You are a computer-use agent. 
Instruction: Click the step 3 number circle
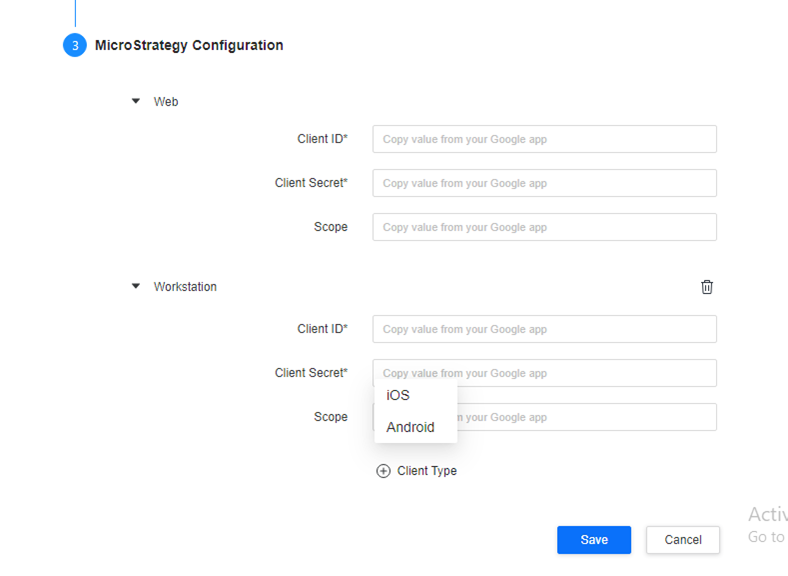tap(75, 46)
